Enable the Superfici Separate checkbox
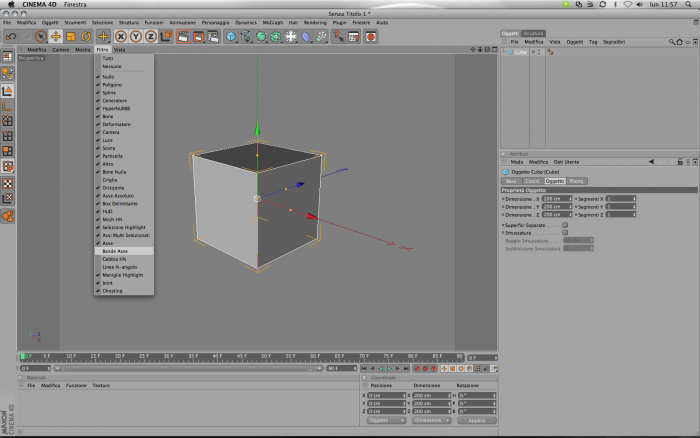This screenshot has width=700, height=438. point(565,225)
